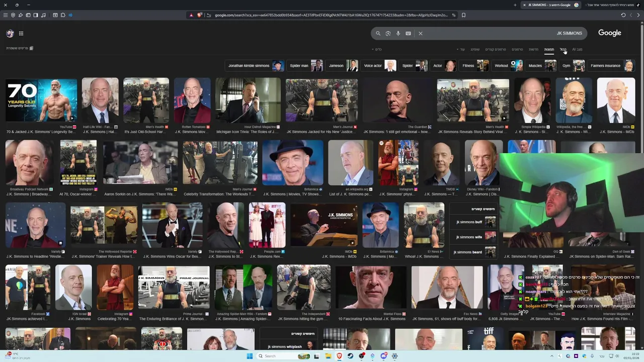Screen dimensions: 644x362
Task: Filter images by Voice actor chip
Action: (378, 65)
